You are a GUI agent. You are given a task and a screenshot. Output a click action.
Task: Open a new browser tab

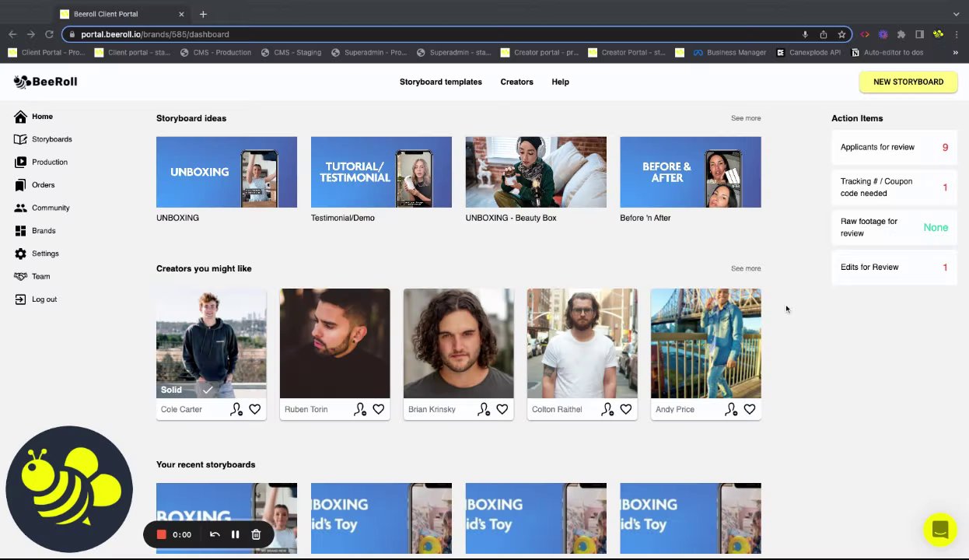[203, 14]
